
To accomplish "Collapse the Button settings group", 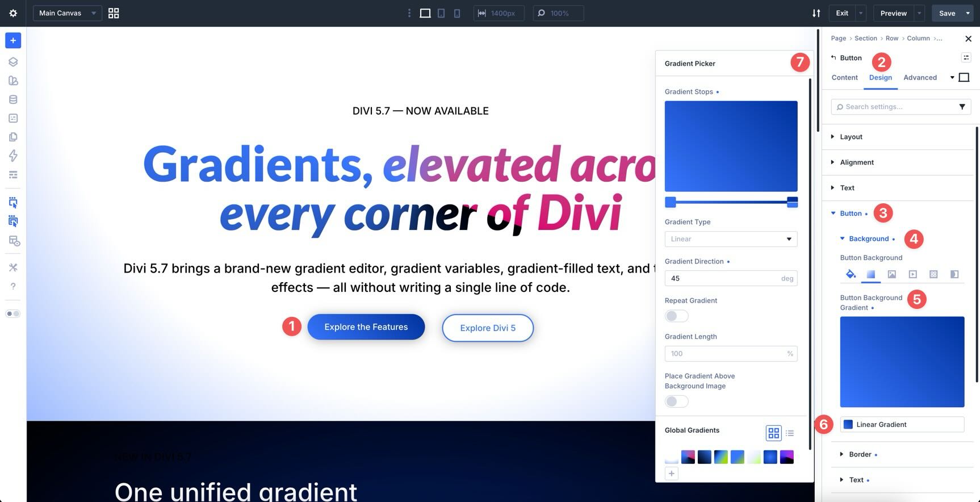I will coord(849,214).
